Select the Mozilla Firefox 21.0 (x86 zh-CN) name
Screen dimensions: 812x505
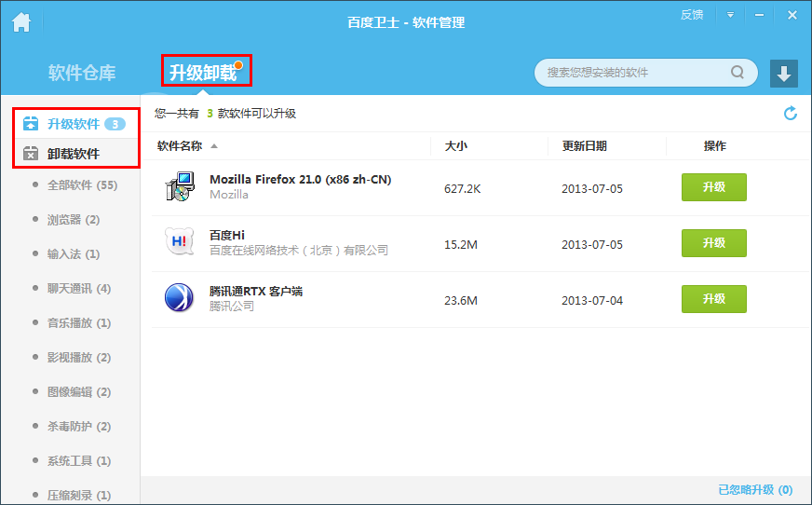301,179
